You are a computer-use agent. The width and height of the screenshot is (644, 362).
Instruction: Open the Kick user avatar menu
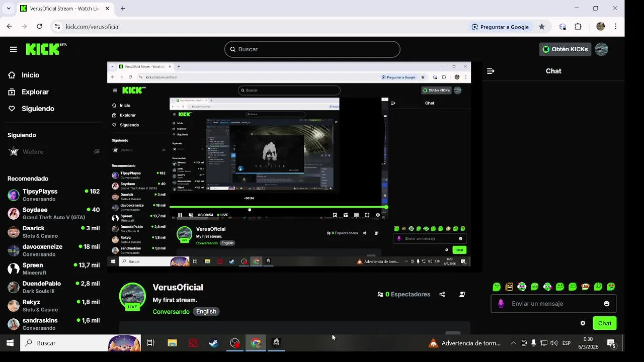[601, 49]
